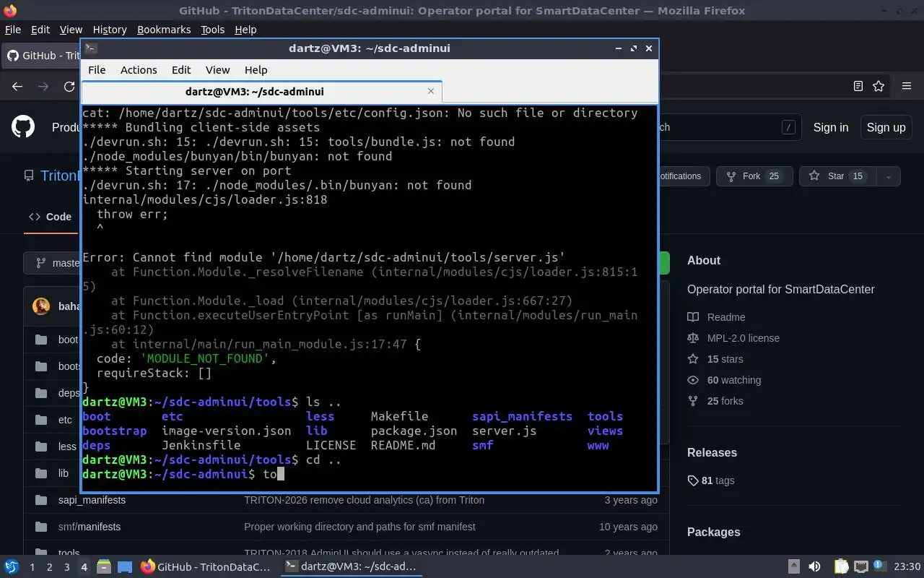Open the Firefox hamburger menu
Image resolution: width=924 pixels, height=578 pixels.
907,86
